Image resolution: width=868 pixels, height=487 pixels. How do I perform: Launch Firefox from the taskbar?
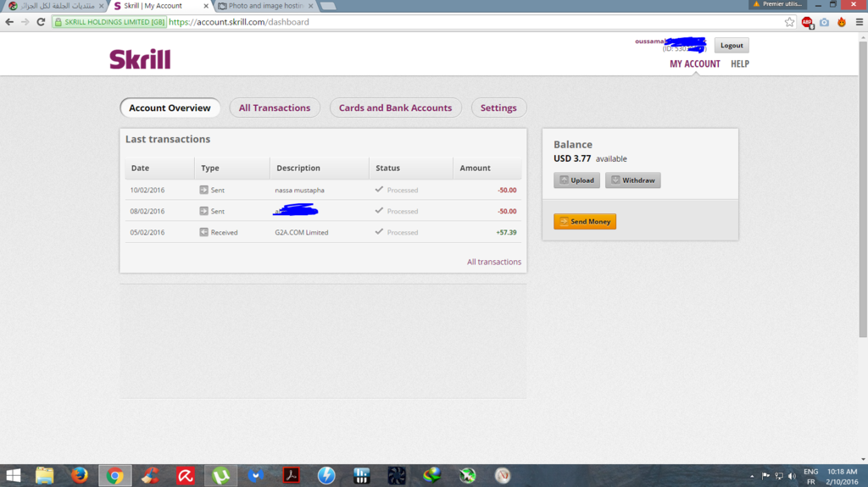[x=79, y=475]
